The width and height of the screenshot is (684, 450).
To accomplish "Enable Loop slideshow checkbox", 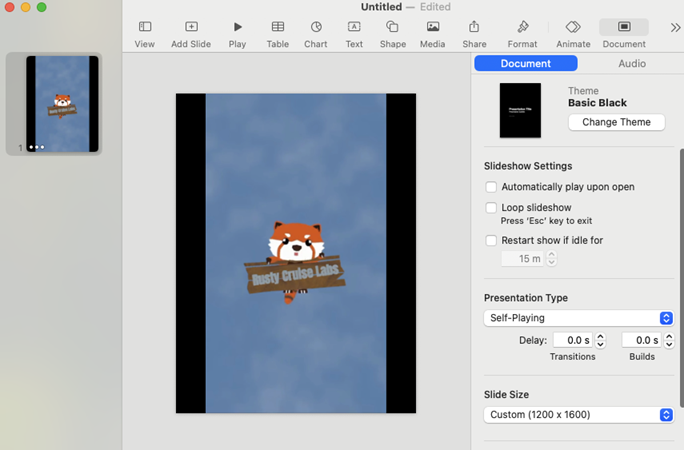I will point(491,208).
